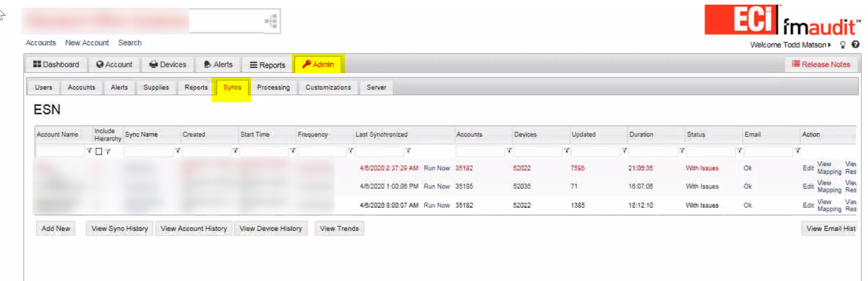
Task: Run Now for the 1:00:06 PM sync
Action: [x=437, y=186]
